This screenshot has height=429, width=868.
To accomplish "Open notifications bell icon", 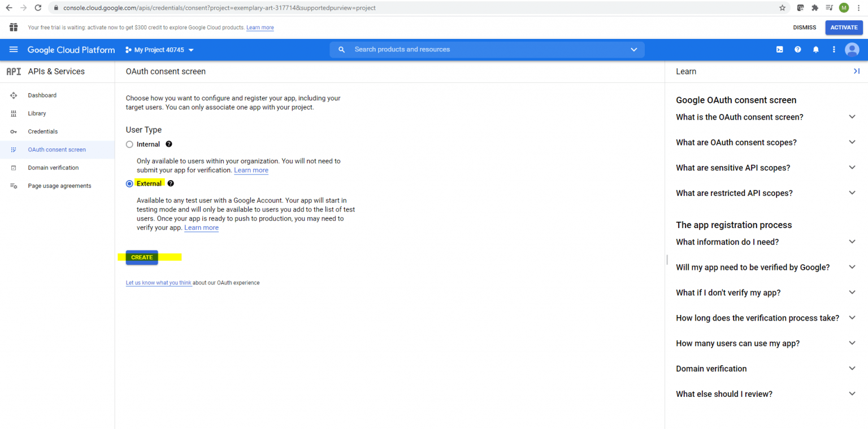I will 815,50.
